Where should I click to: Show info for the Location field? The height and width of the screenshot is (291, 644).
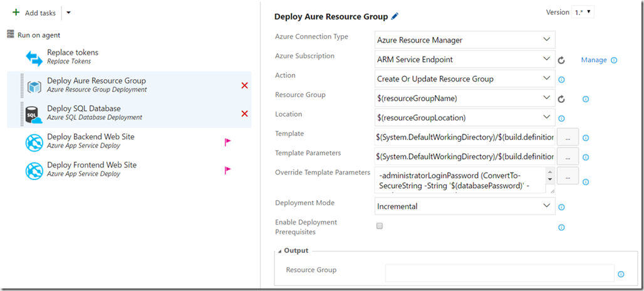tap(561, 119)
